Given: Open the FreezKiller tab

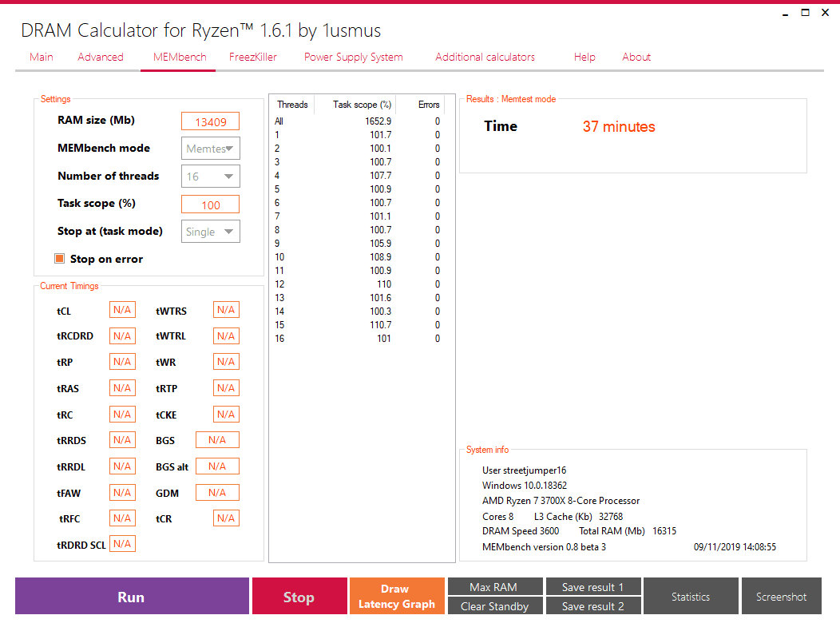Looking at the screenshot, I should (x=253, y=57).
